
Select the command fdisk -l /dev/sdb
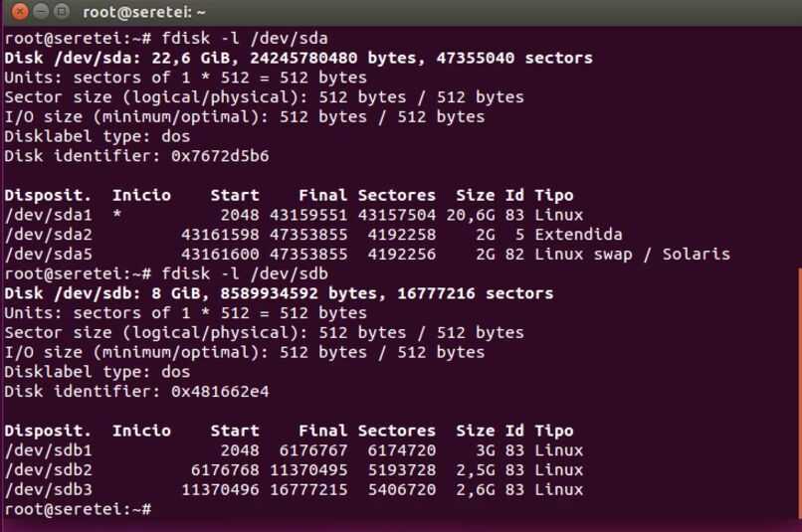(245, 273)
